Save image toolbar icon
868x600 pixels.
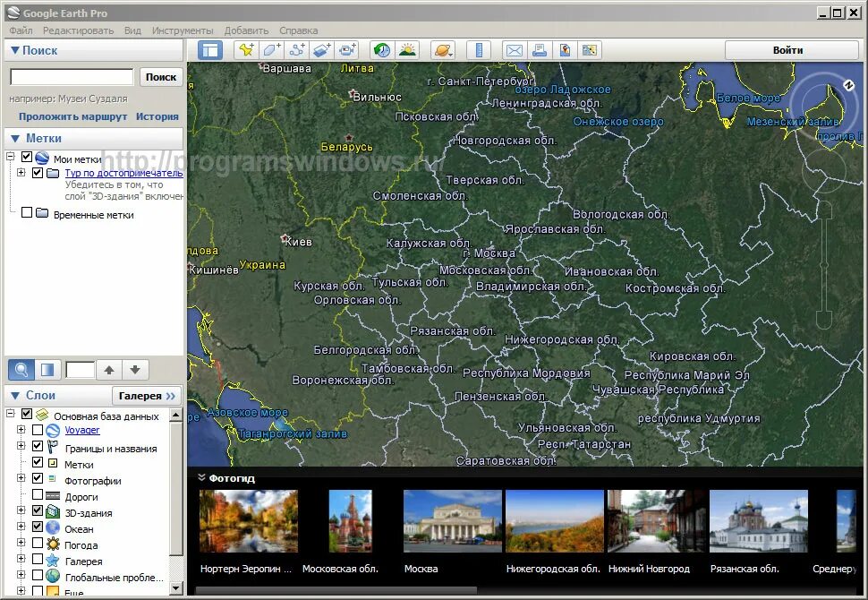590,50
